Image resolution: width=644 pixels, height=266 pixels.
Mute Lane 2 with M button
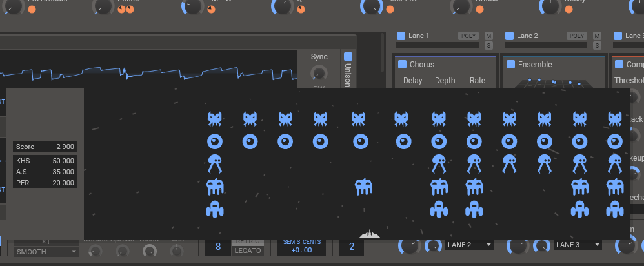pos(597,36)
